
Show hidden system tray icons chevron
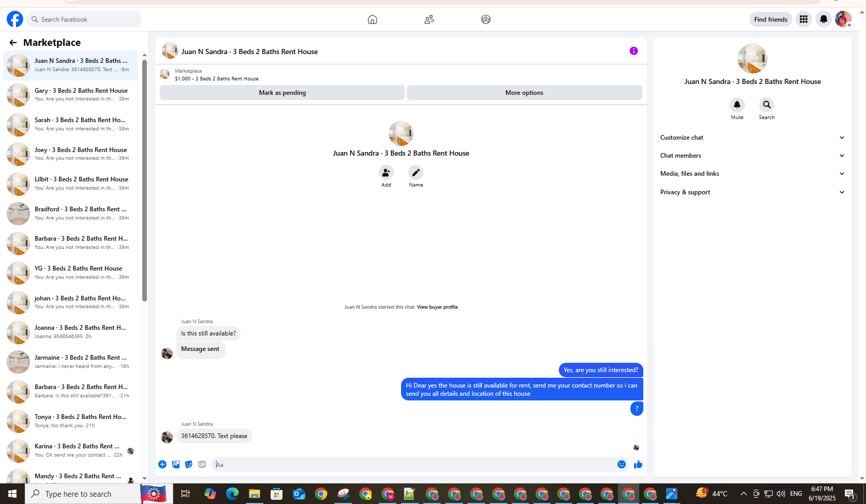coord(743,494)
